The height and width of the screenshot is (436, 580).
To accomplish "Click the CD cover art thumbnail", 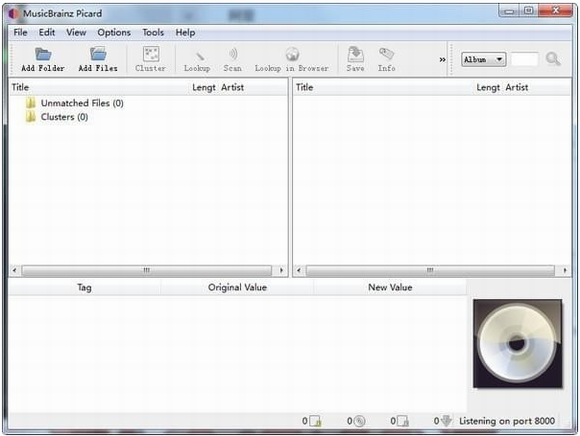I will click(517, 344).
